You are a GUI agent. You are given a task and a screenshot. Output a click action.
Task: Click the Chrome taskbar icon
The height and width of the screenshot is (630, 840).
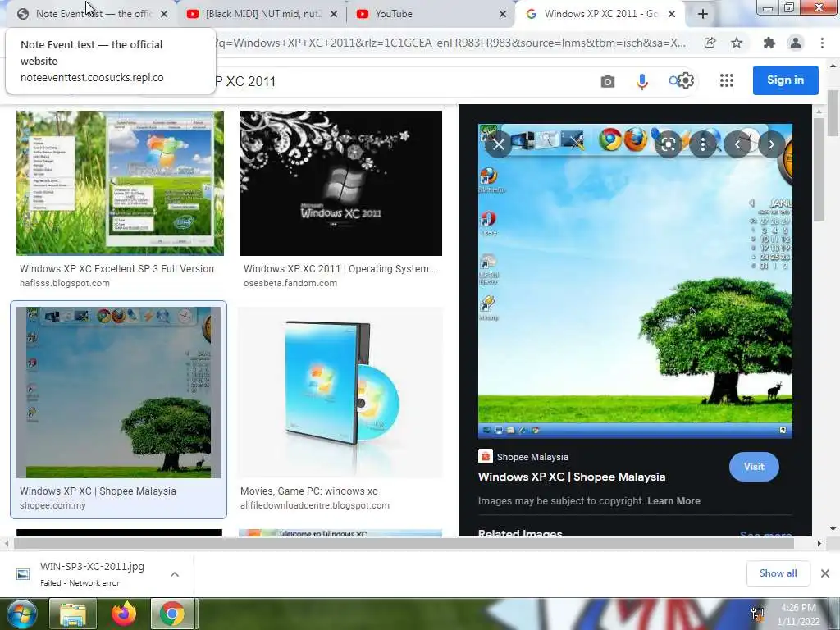172,614
